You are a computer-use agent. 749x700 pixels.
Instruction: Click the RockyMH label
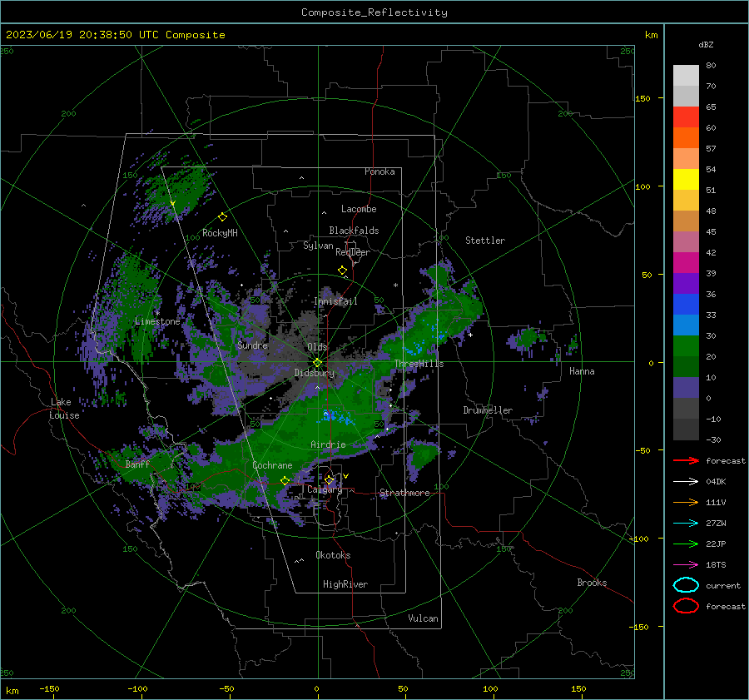220,233
